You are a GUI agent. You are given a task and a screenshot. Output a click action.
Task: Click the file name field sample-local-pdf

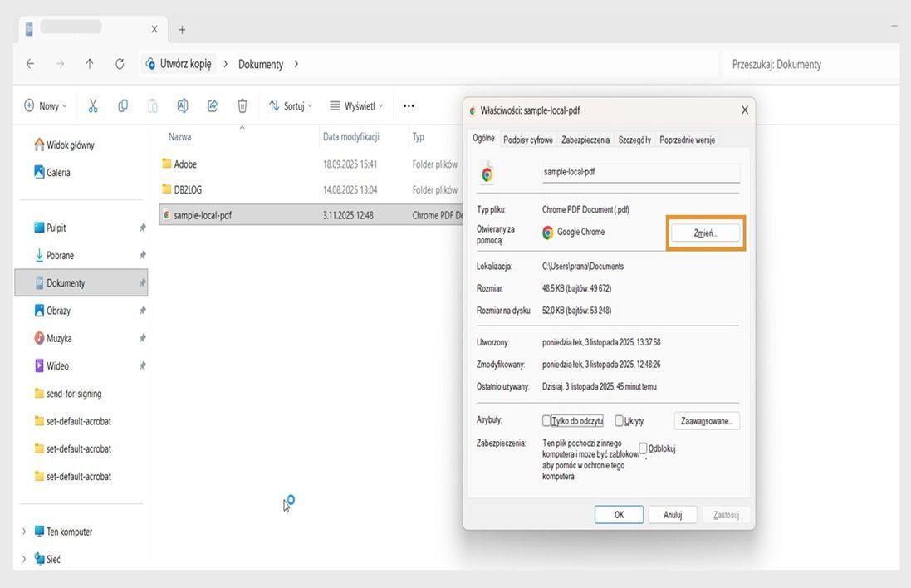pos(641,172)
